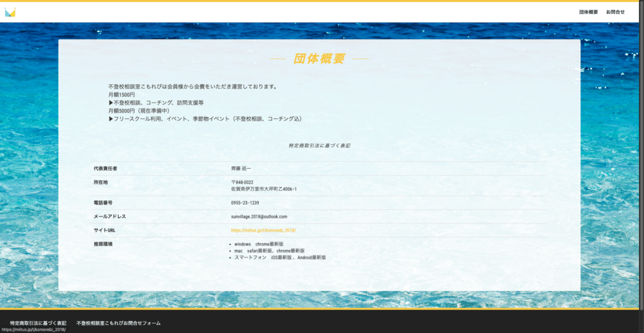Viewport: 644px width, 333px height.
Task: Select the name 齊藤 巡一
Action: click(241, 169)
